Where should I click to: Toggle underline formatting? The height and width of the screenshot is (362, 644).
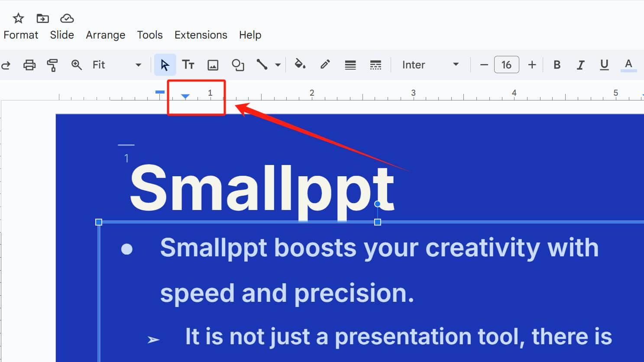point(604,65)
